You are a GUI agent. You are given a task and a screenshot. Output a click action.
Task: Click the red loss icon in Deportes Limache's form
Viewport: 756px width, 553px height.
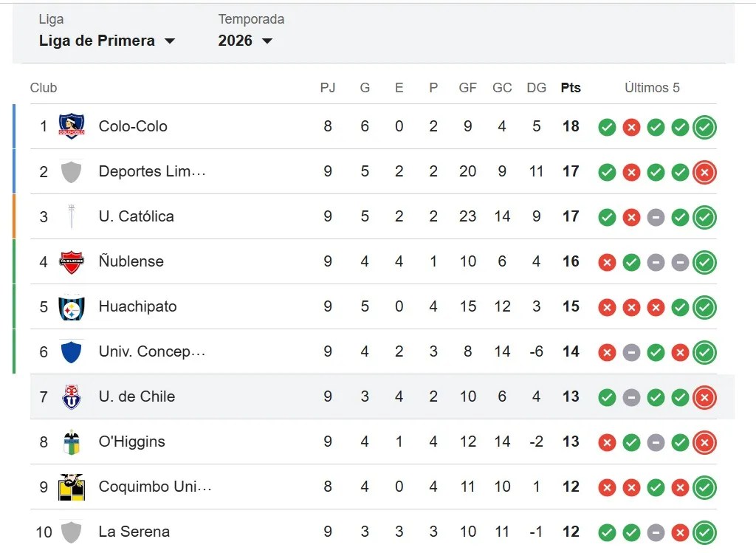[631, 172]
